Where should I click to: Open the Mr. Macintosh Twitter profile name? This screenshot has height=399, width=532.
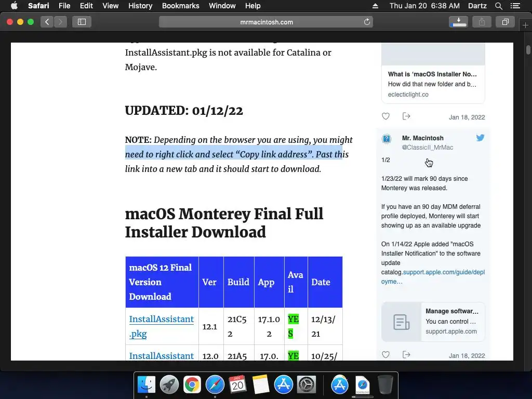423,138
